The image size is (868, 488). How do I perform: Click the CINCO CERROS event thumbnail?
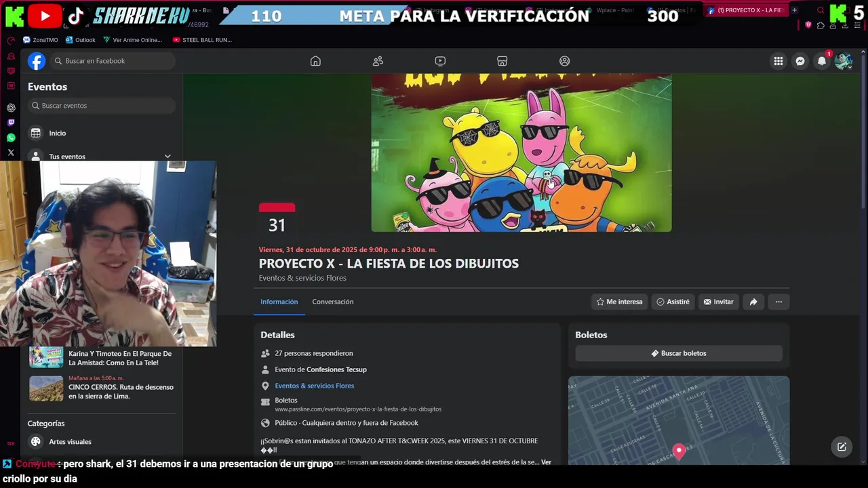point(46,389)
